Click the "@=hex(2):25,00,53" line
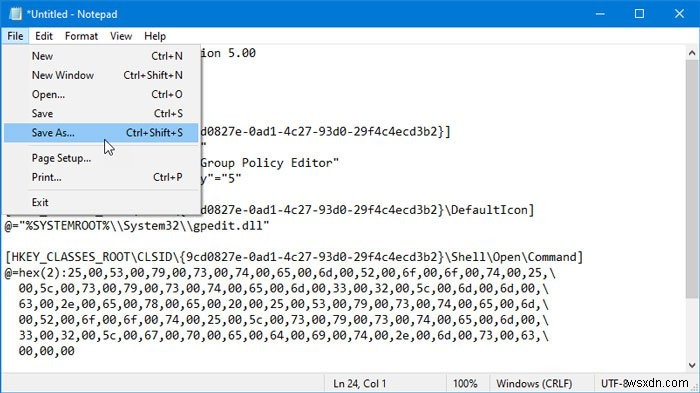Image resolution: width=700 pixels, height=393 pixels. pos(280,273)
